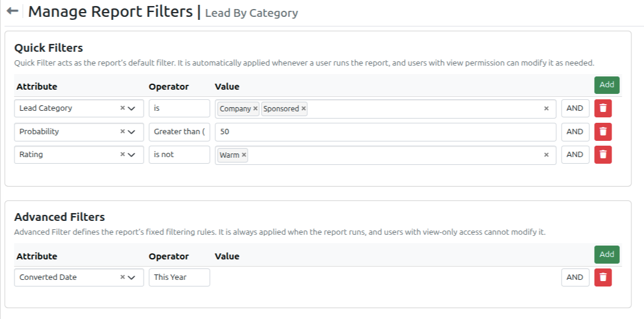Click the Advanced Filters Attribute column header
Image resolution: width=644 pixels, height=319 pixels.
pyautogui.click(x=37, y=256)
